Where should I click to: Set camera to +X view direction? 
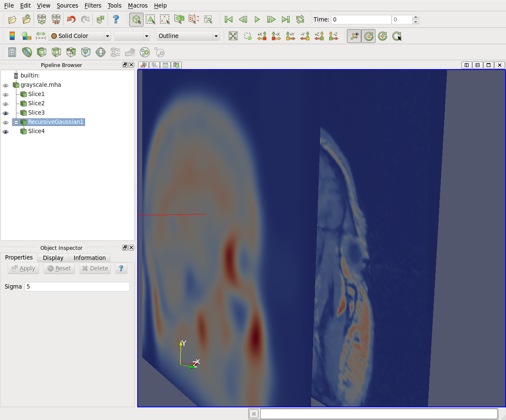tap(262, 36)
